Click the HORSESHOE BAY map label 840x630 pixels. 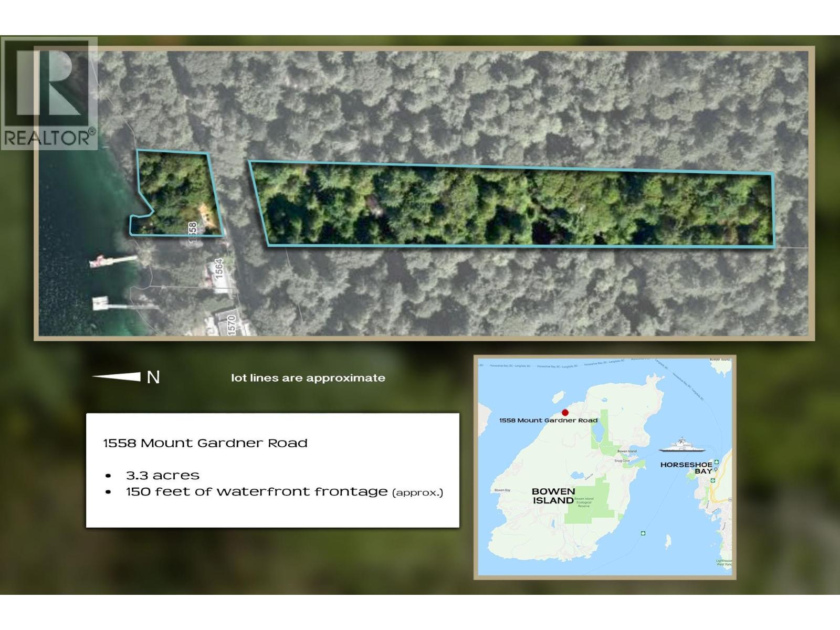pos(686,468)
